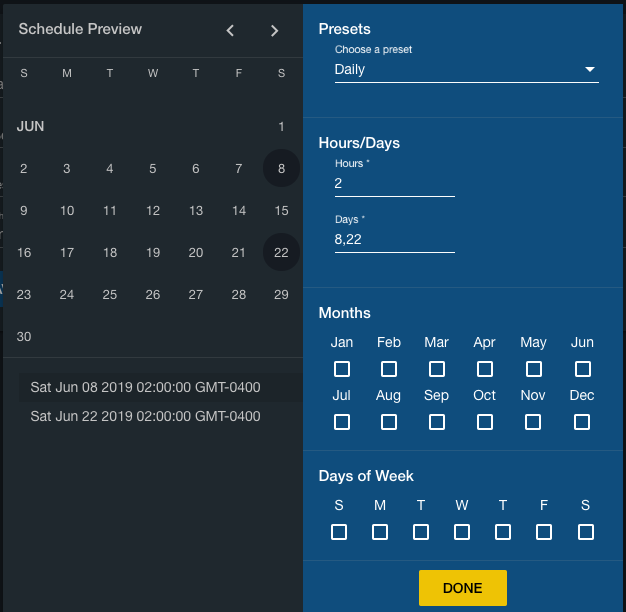Viewport: 626px width, 612px height.
Task: Toggle the Friday day-of-week checkbox
Action: [x=544, y=532]
